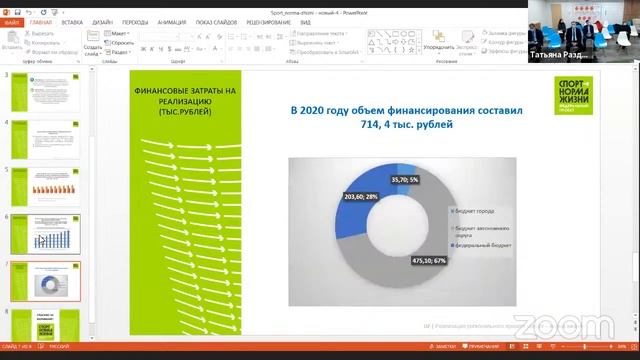Screen dimensions: 640x360
Task: Adjust the zoom slider in status bar
Action: pos(585,347)
